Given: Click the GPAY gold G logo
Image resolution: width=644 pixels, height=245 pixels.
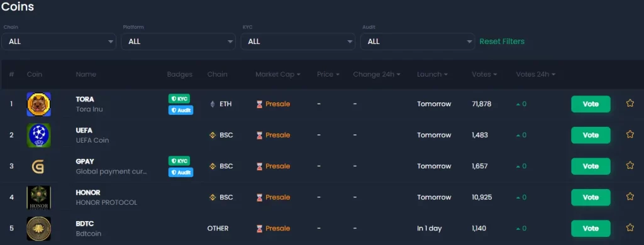Looking at the screenshot, I should pos(38,166).
